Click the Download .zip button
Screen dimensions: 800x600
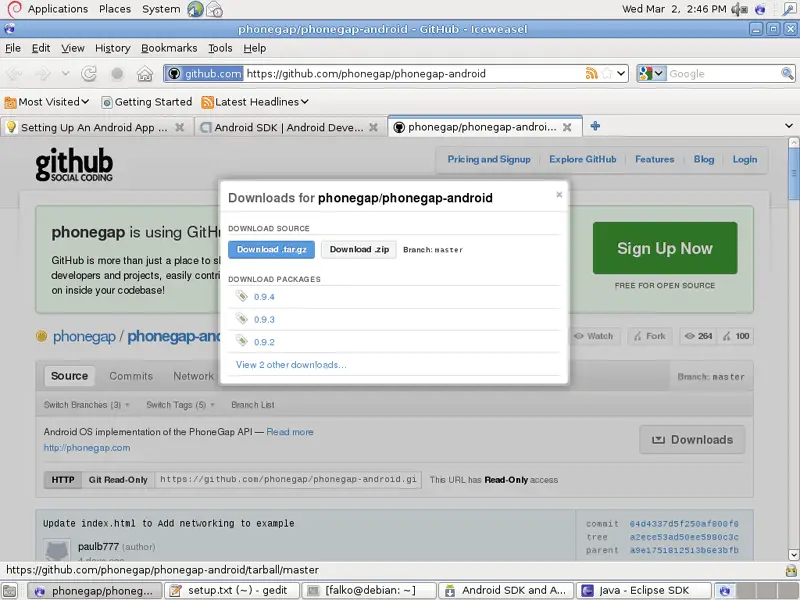click(359, 249)
